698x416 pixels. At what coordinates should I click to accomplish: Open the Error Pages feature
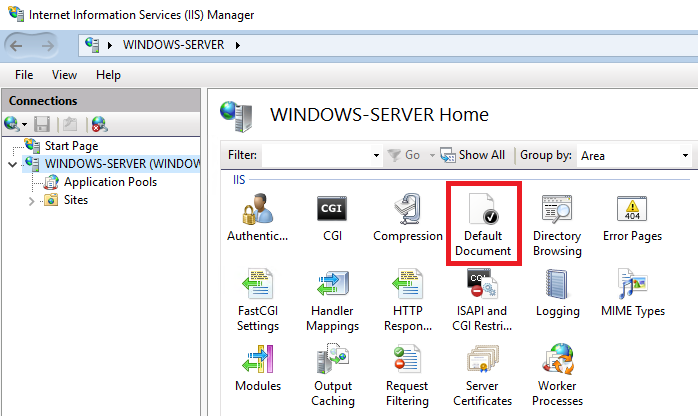[x=632, y=218]
